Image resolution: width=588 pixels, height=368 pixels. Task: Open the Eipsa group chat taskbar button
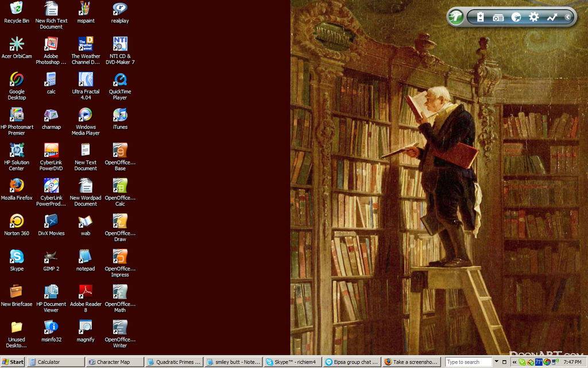351,362
